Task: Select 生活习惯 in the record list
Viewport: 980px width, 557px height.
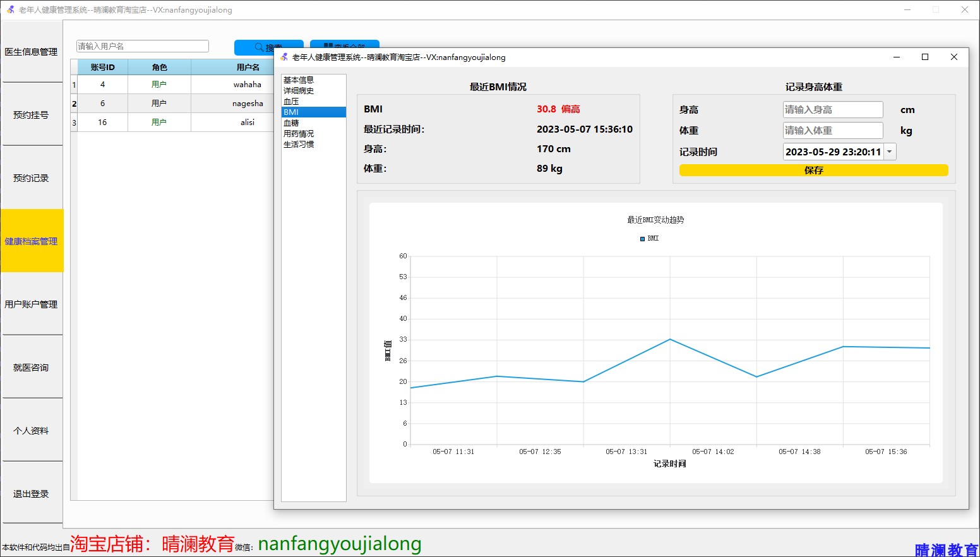Action: click(313, 145)
